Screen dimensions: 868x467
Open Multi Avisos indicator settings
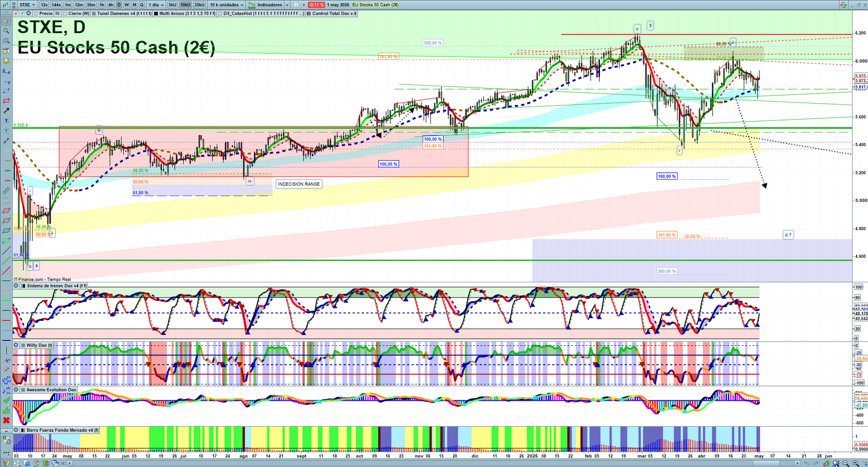[184, 14]
